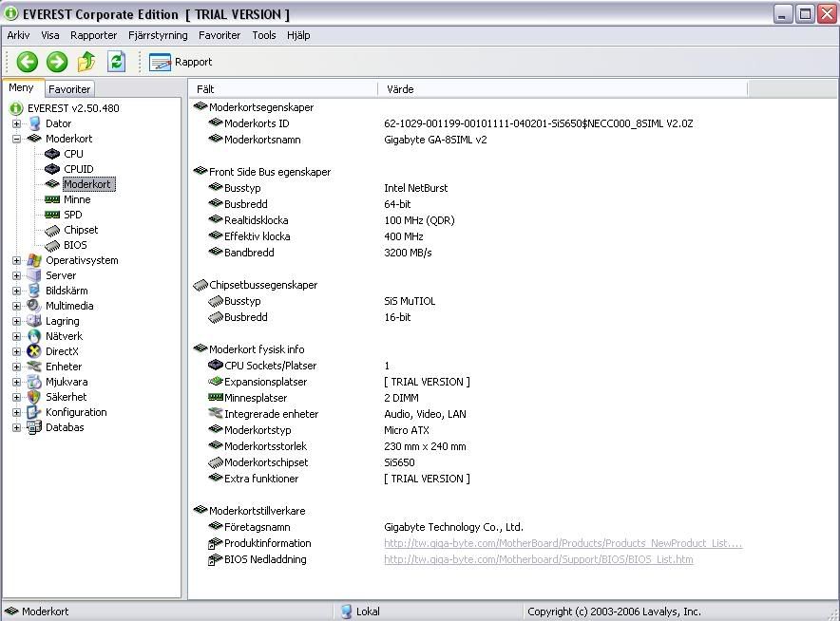Select the CPU chip icon in tree

[x=52, y=154]
